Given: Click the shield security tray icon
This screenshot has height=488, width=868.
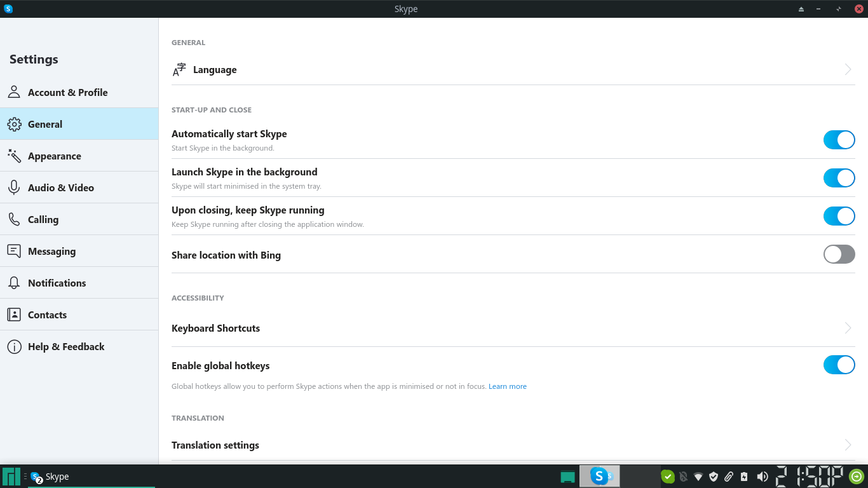Looking at the screenshot, I should tap(714, 477).
